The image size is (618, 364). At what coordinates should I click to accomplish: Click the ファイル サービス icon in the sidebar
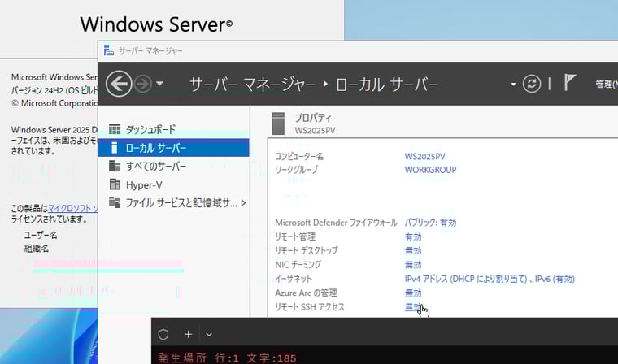[115, 202]
